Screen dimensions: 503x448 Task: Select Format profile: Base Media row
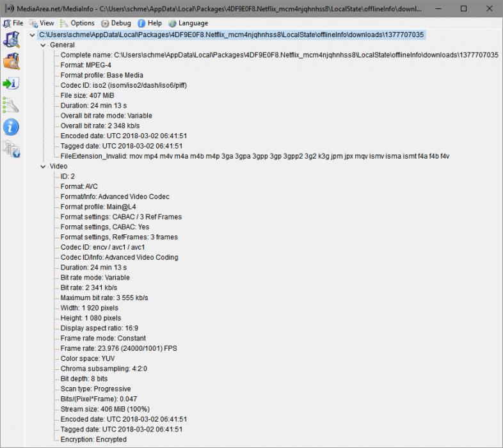[102, 75]
